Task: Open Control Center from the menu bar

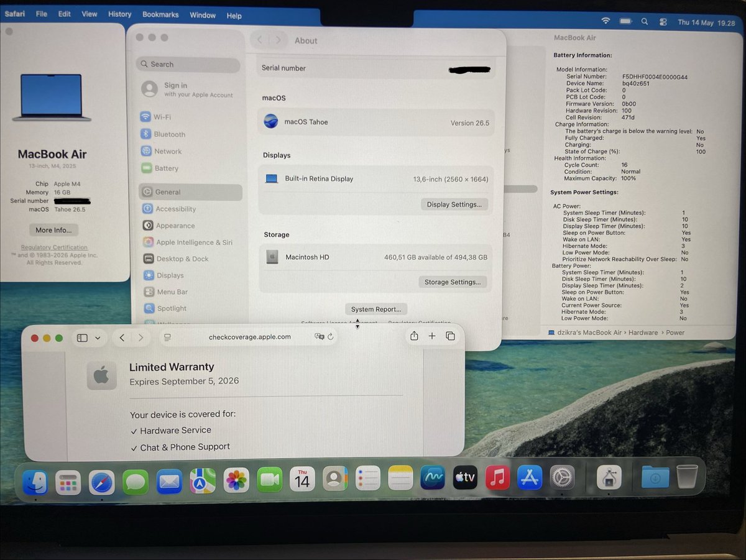Action: coord(663,22)
